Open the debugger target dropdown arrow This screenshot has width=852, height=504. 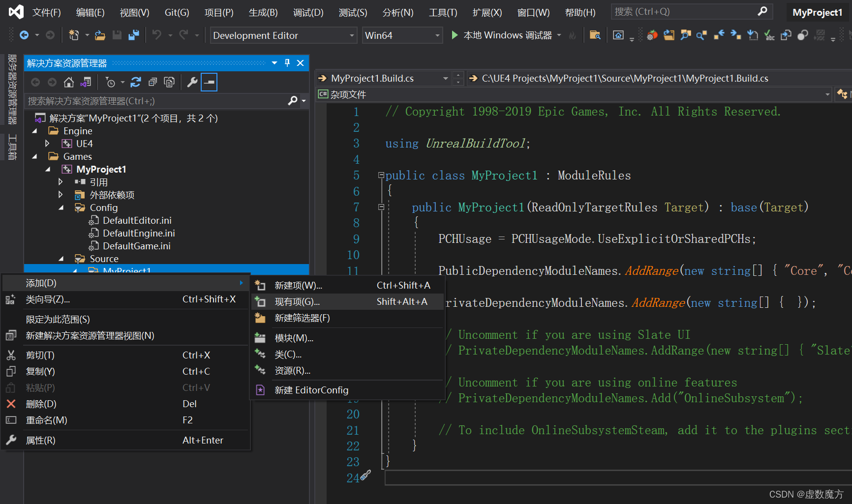[x=559, y=35]
